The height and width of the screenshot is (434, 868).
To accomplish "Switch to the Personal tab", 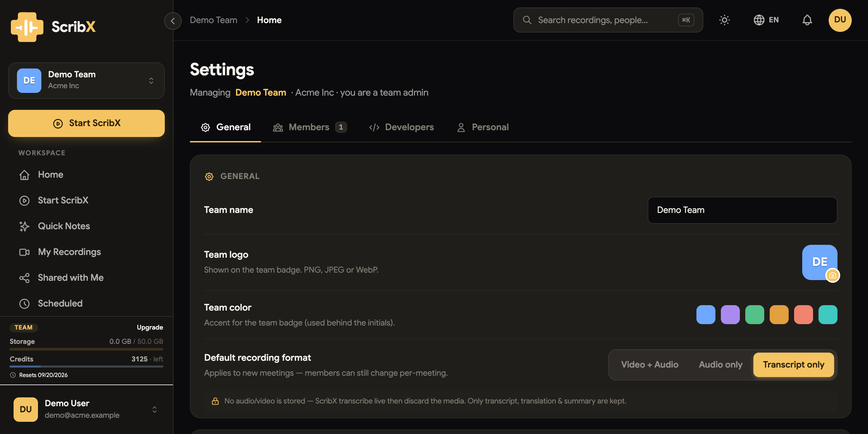I will 483,127.
